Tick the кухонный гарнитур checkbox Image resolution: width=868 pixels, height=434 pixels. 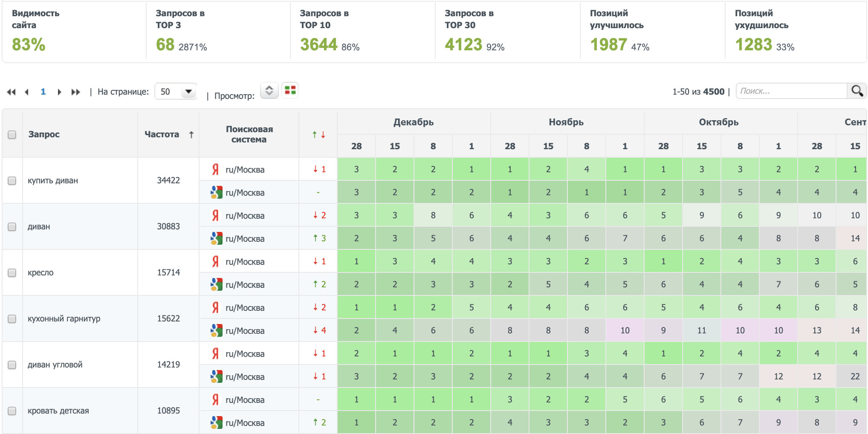click(12, 319)
